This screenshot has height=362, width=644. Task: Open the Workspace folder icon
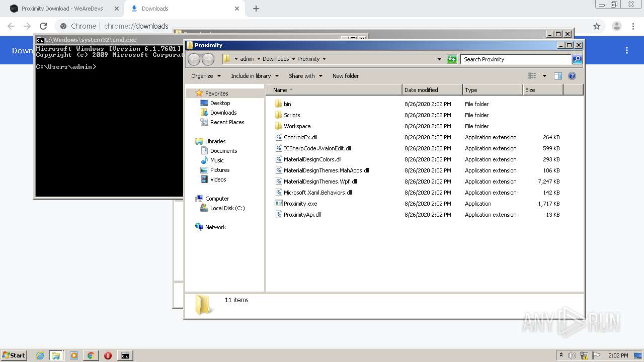(279, 126)
